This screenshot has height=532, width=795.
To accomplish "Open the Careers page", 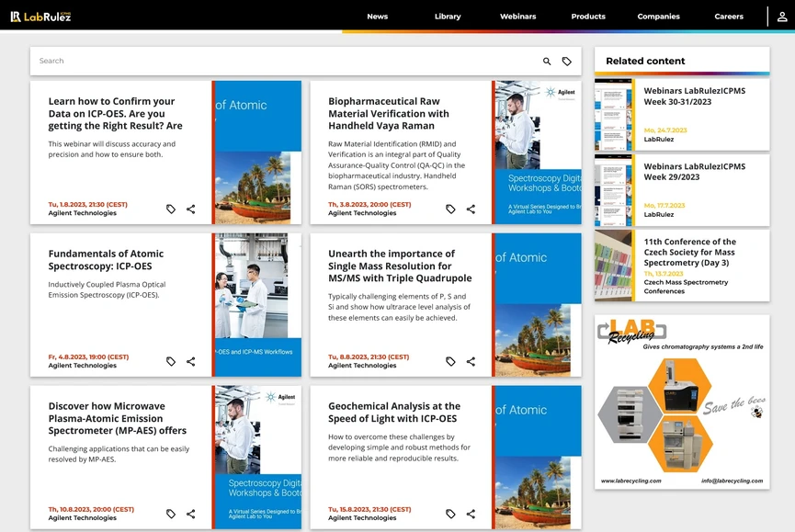I will click(x=729, y=17).
